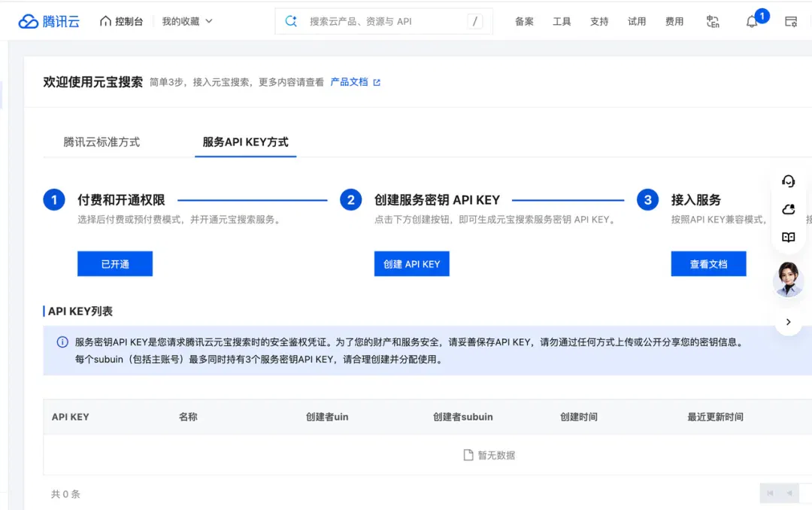812x510 pixels.
Task: Click the 创建者uin column header
Action: pos(327,417)
